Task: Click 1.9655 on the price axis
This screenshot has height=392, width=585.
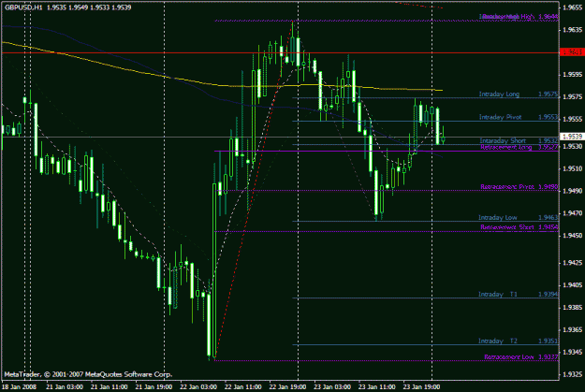Action: pos(574,7)
